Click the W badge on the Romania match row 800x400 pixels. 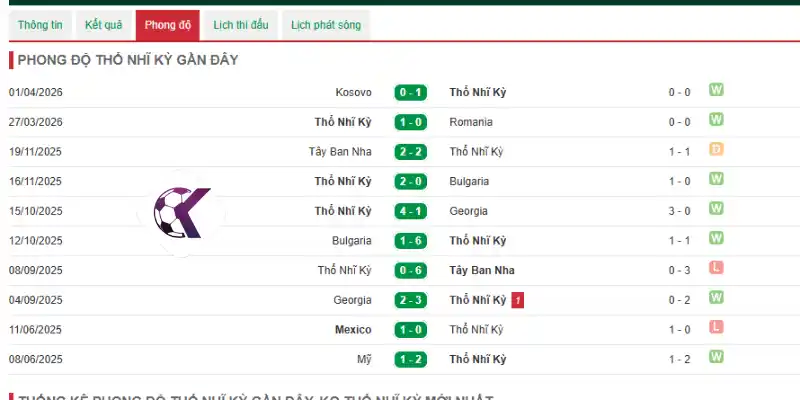click(716, 120)
